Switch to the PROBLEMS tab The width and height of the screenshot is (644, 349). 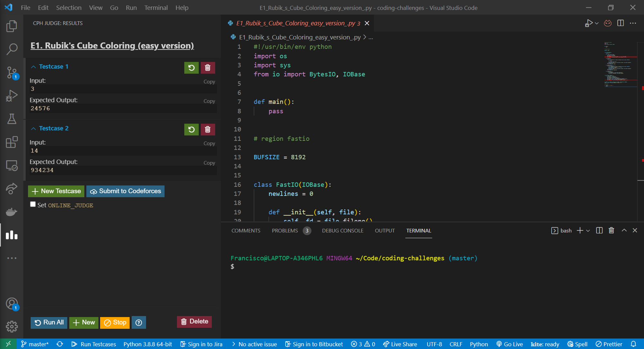coord(285,231)
